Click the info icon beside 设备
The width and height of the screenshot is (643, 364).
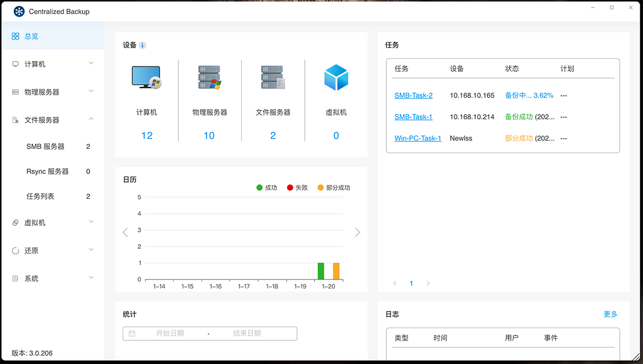[143, 45]
